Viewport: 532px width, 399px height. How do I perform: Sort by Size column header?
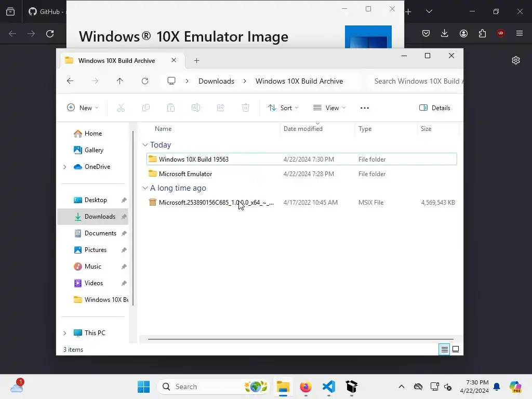tap(426, 129)
